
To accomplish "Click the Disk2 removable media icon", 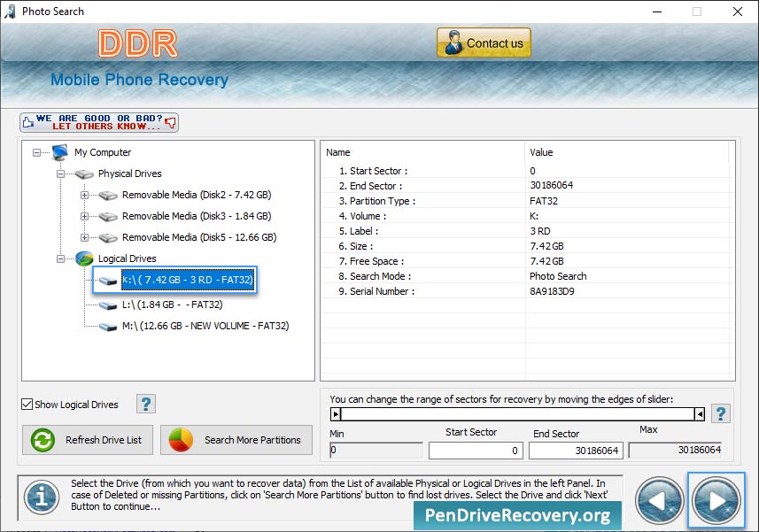I will coord(108,196).
